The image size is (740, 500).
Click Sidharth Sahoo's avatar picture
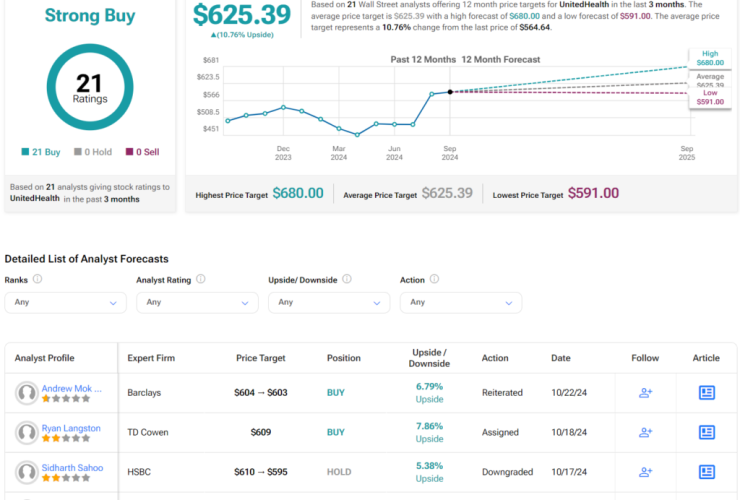click(x=27, y=472)
